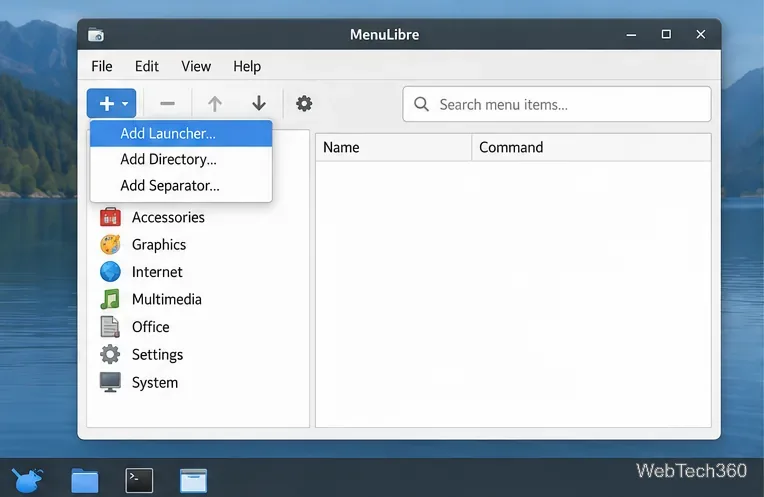Click the Internet globe icon

(110, 271)
